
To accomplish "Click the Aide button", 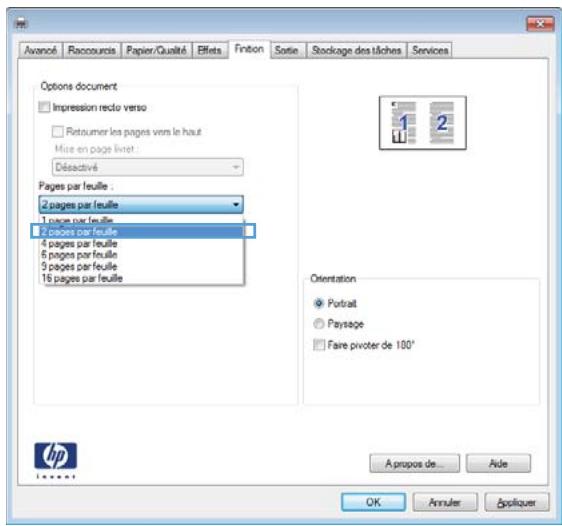I will [x=498, y=464].
